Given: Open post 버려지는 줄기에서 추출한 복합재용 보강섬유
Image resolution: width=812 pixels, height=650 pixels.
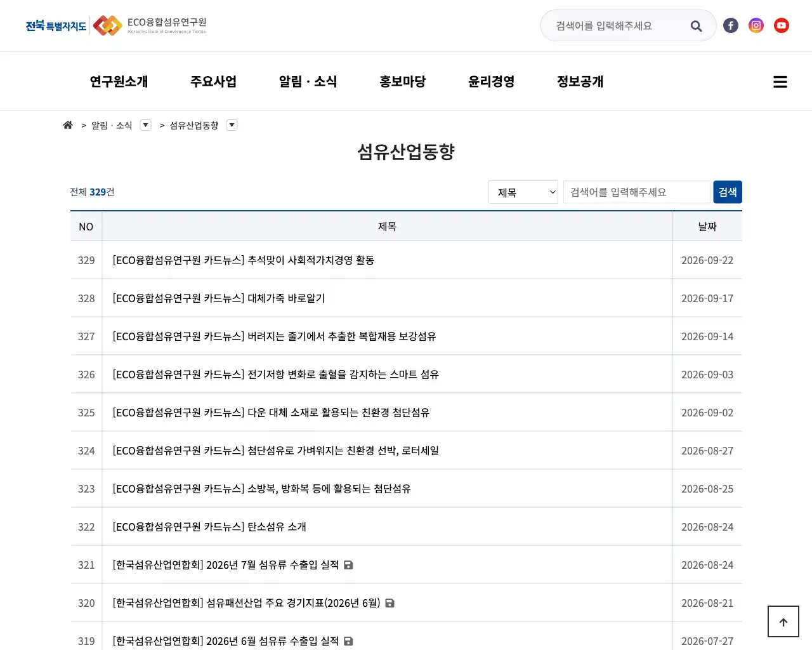Looking at the screenshot, I should point(275,336).
